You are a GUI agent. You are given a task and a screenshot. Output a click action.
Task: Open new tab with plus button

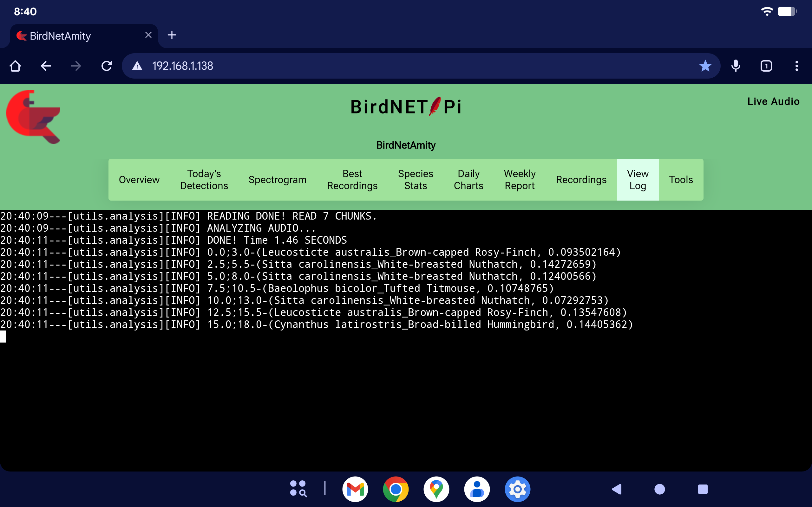[172, 35]
